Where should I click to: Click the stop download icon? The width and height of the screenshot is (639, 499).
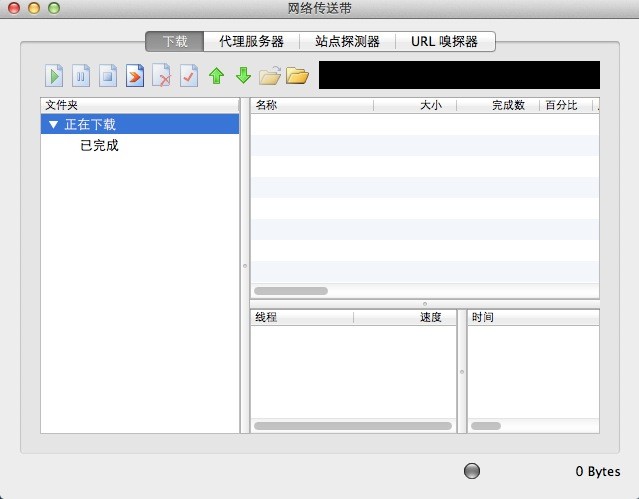108,76
